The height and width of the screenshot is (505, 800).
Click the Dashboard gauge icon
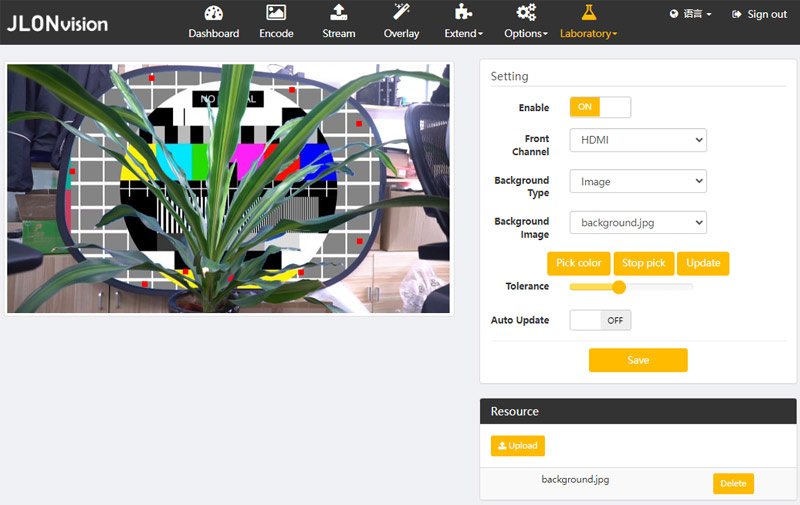click(x=213, y=13)
